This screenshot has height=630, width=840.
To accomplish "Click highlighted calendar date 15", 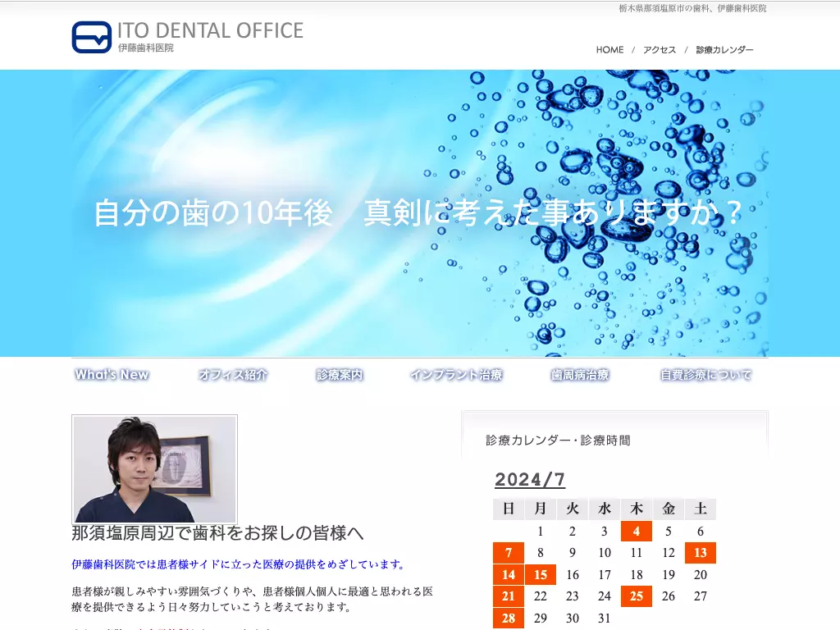I will 541,575.
